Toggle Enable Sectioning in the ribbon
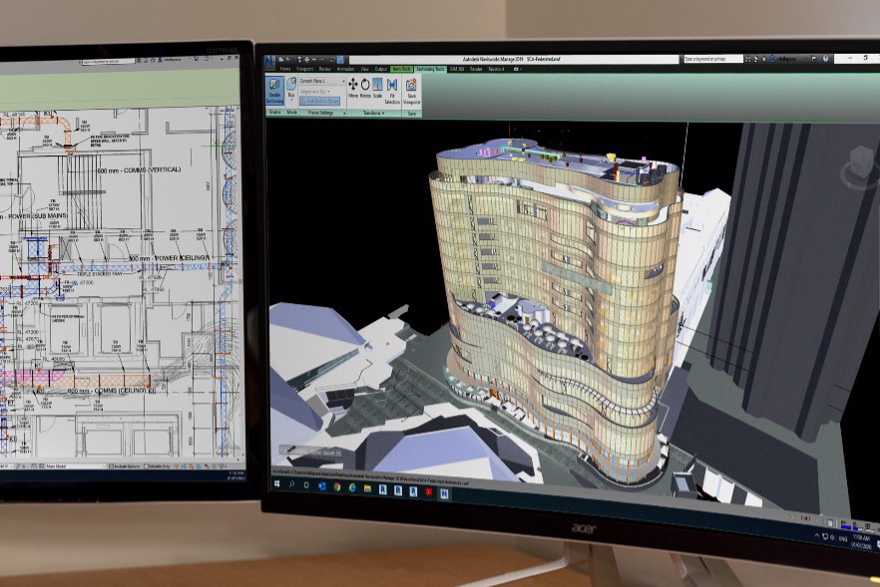Screen dimensions: 880x587 [x=275, y=92]
